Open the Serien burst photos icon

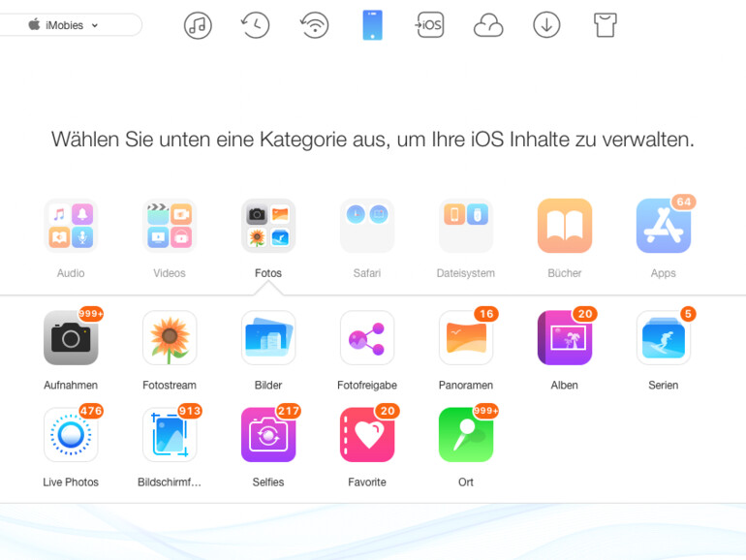(664, 338)
